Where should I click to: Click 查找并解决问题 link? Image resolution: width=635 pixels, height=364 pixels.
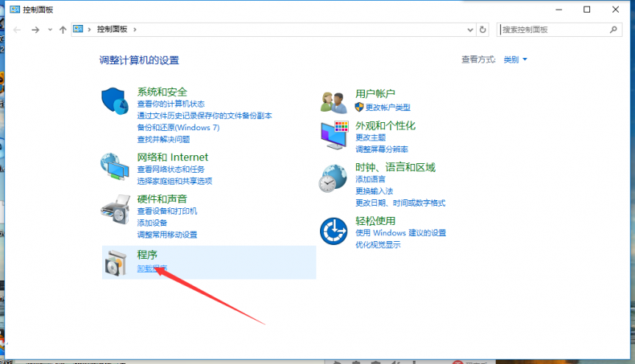pyautogui.click(x=163, y=140)
